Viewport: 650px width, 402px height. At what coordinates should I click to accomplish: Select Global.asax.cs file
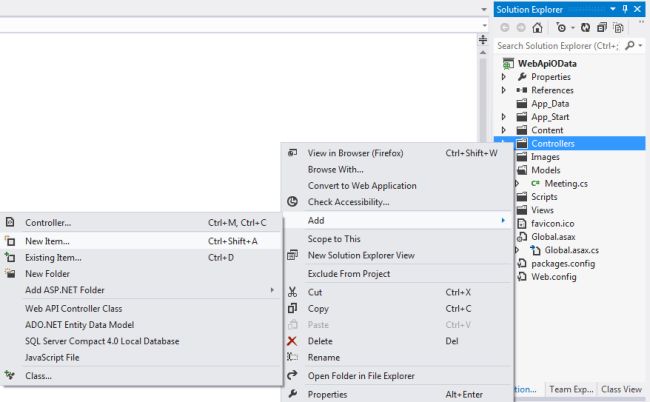pos(571,250)
